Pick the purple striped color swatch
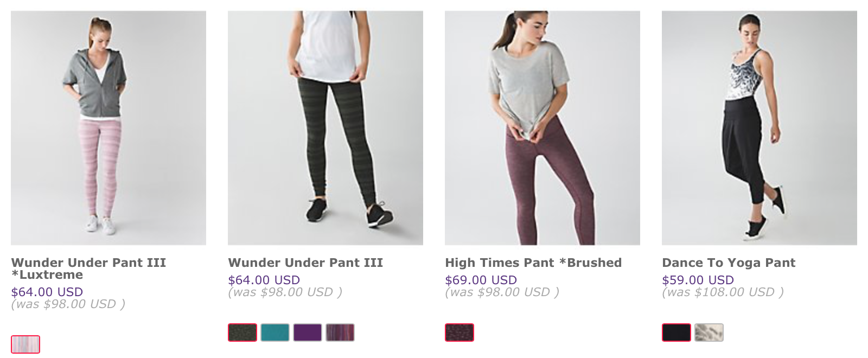 (340, 333)
